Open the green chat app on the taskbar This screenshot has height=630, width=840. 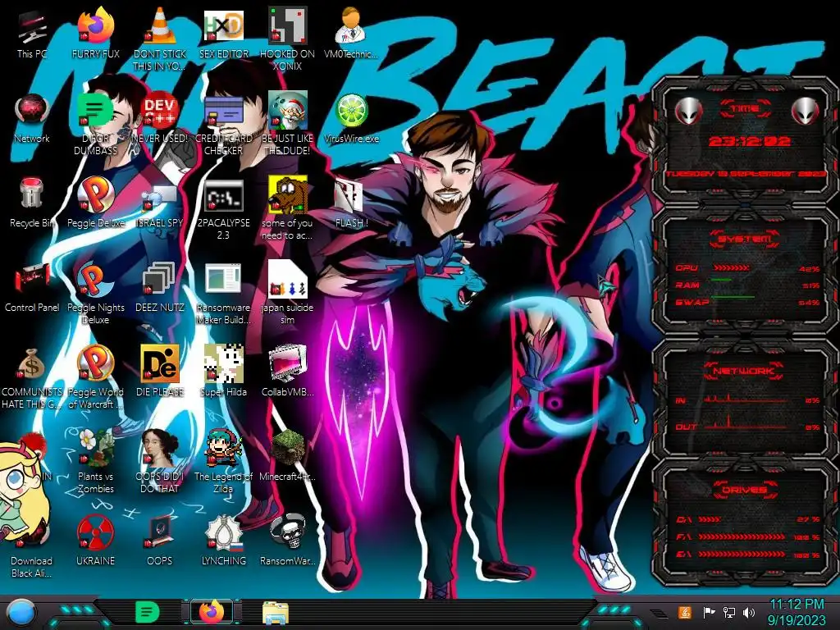[148, 612]
